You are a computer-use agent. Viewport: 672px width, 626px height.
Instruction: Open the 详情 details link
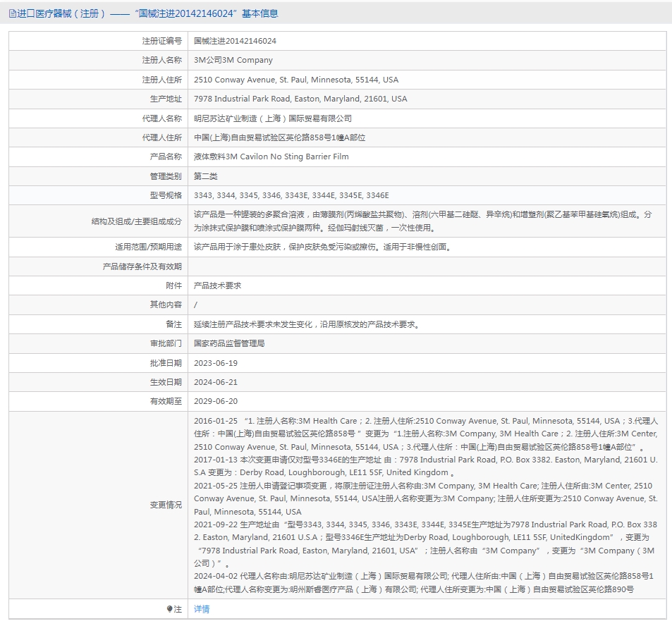pos(202,609)
